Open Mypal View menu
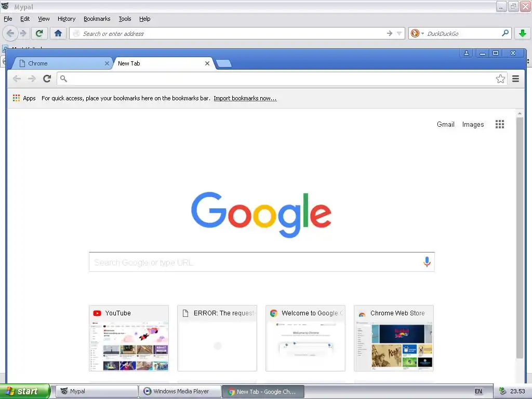The width and height of the screenshot is (532, 399). 44,19
